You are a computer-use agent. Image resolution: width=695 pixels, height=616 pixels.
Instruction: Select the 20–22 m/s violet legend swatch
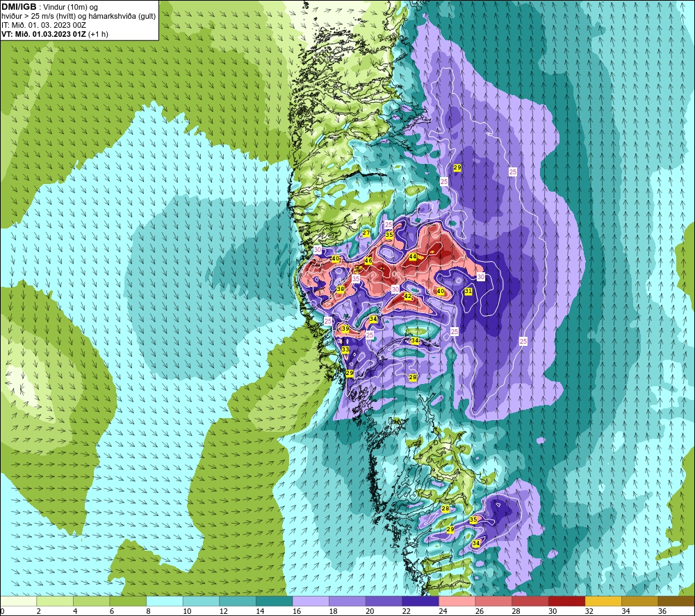tap(384, 601)
